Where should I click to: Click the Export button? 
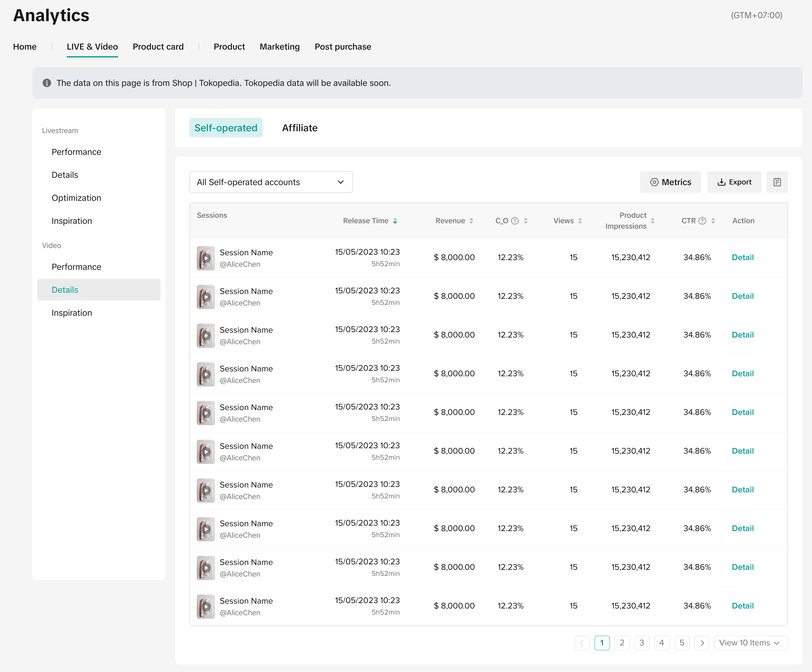pos(734,182)
